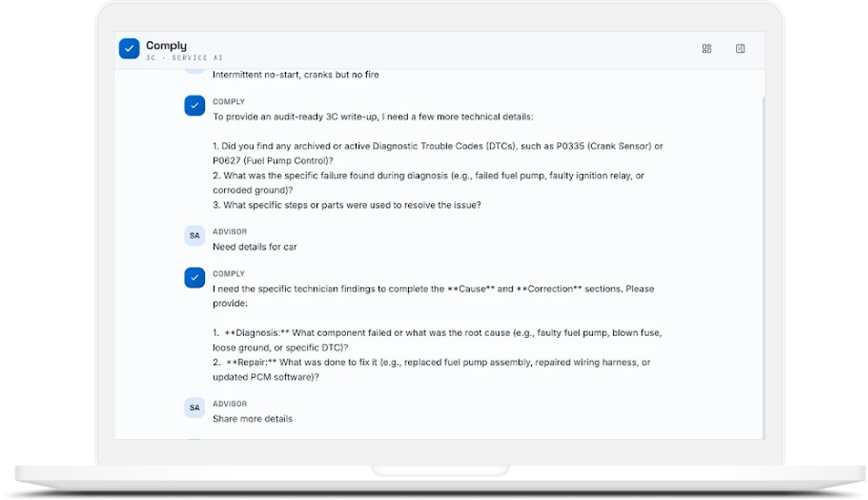This screenshot has width=868, height=500.
Task: Click Comply avatar beside audit-ready 3C message
Action: click(194, 106)
